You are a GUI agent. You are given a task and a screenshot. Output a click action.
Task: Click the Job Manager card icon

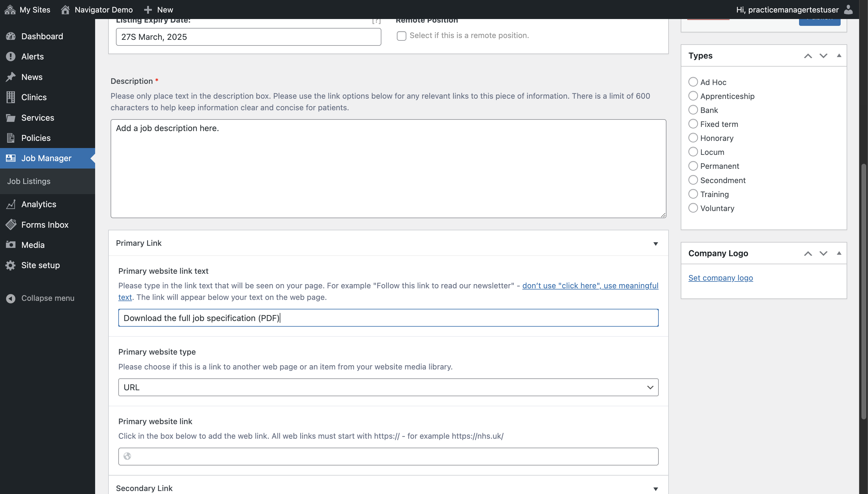(10, 158)
